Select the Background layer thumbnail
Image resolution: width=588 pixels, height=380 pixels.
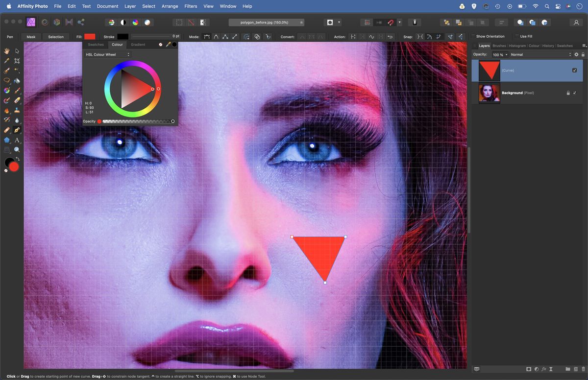click(x=489, y=93)
